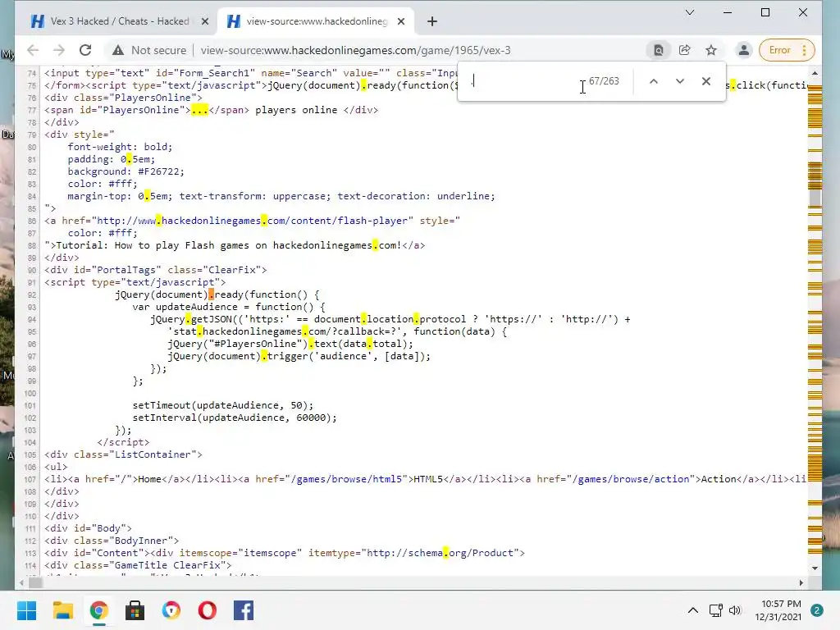
Task: Open the Windows Start menu
Action: point(26,610)
